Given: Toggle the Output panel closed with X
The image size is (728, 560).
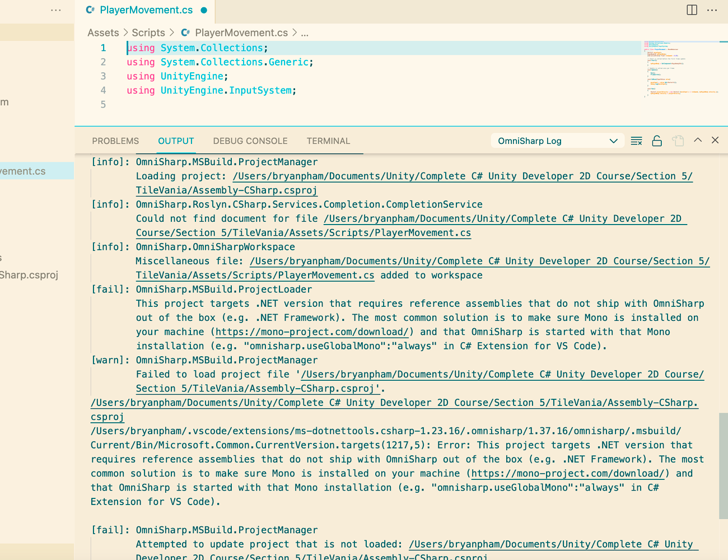Looking at the screenshot, I should [715, 140].
